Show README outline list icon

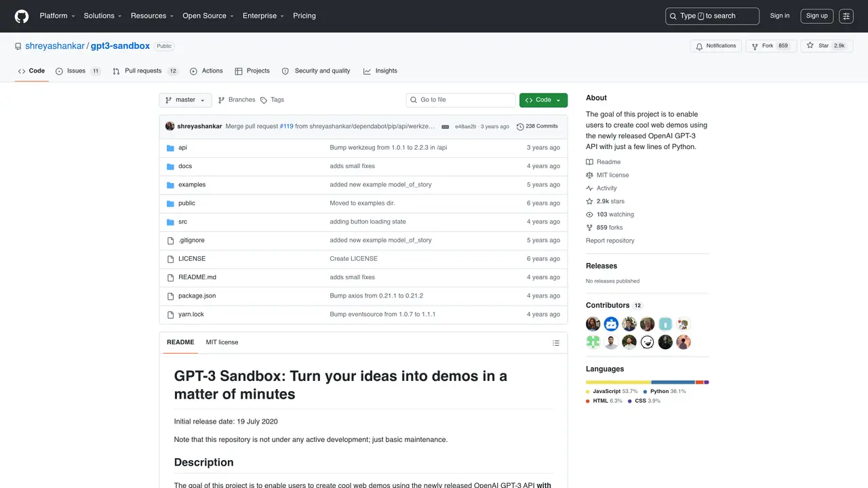(x=556, y=343)
